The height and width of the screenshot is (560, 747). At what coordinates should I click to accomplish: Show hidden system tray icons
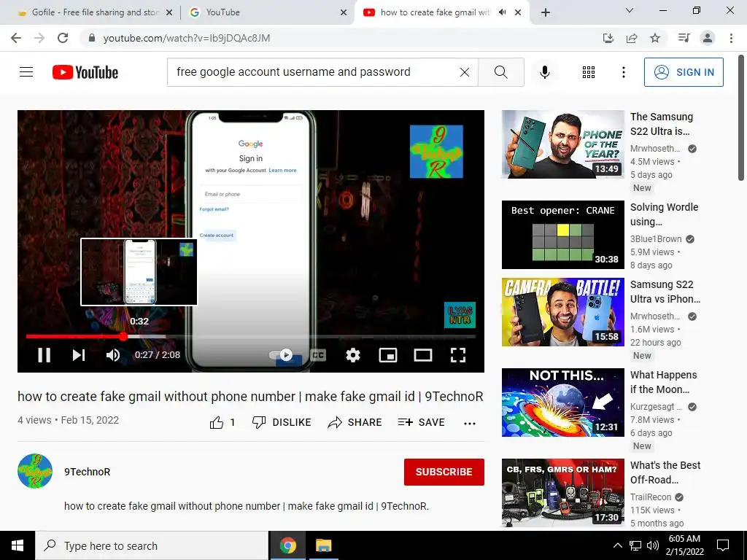click(617, 545)
